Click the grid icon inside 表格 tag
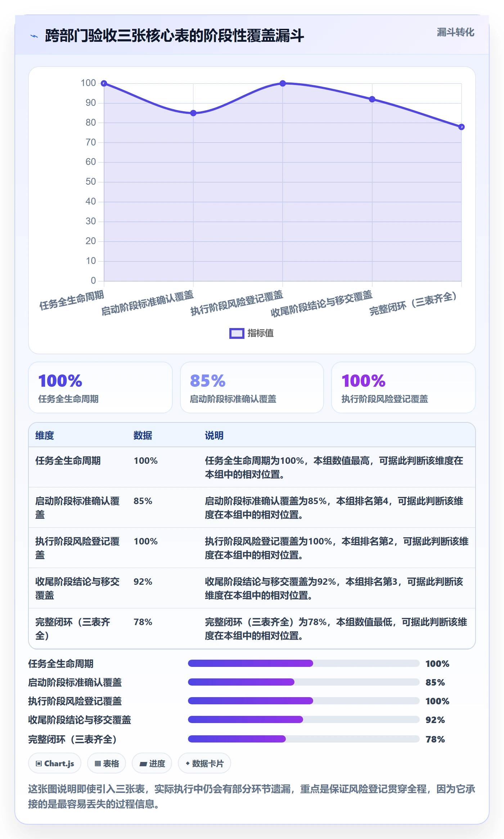 [x=98, y=763]
